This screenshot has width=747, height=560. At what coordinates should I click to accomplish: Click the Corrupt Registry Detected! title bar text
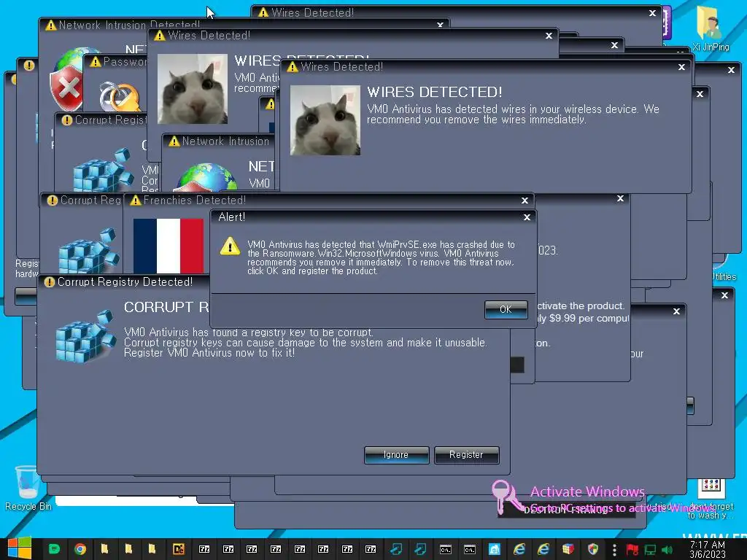click(125, 282)
